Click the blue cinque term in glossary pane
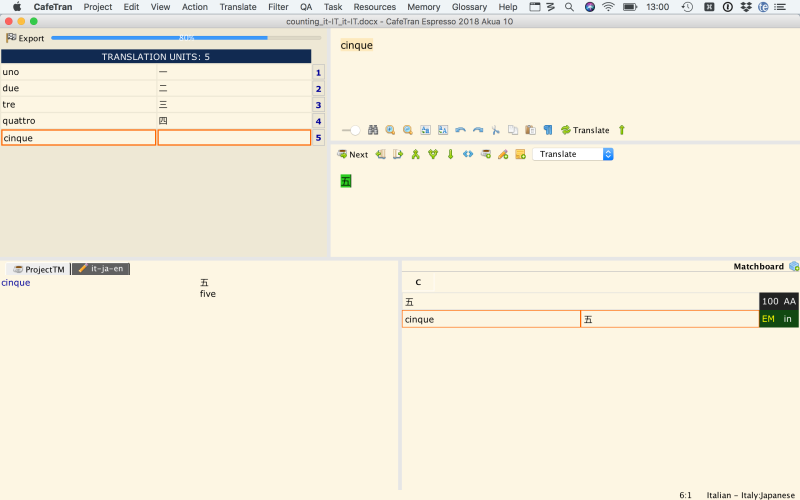800x500 pixels. (16, 283)
